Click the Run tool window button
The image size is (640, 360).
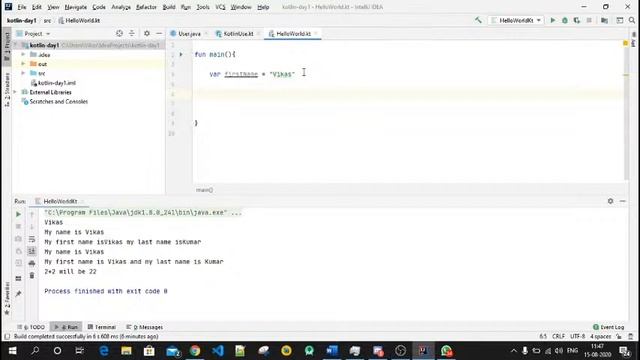(x=66, y=327)
